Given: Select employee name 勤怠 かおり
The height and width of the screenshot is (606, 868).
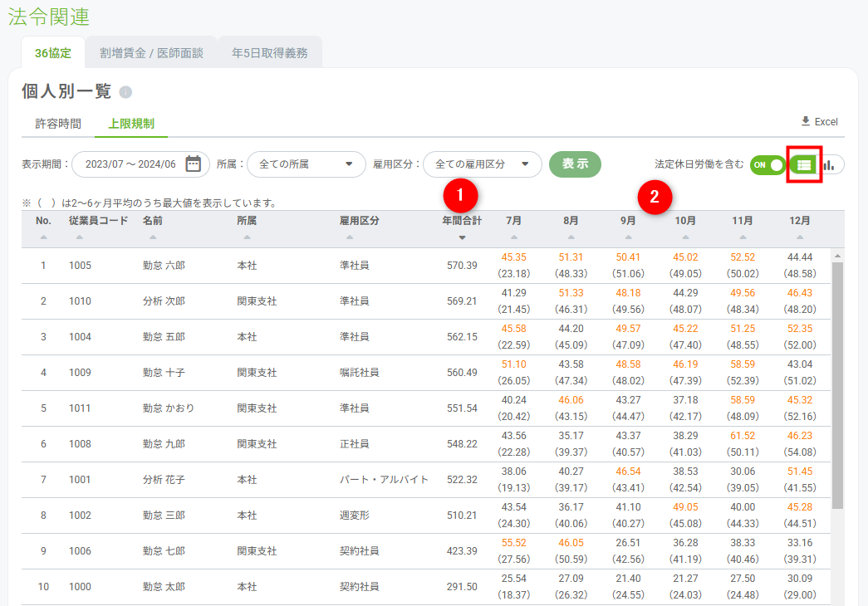Looking at the screenshot, I should coord(169,408).
